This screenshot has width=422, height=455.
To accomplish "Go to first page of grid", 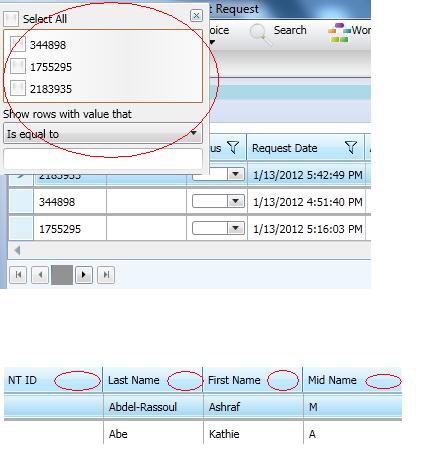I will [x=18, y=275].
